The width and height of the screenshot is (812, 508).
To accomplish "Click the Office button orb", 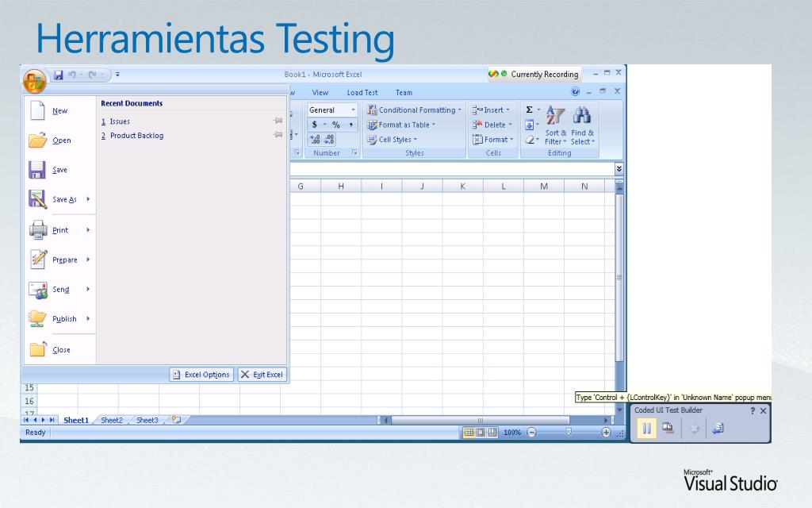I will pyautogui.click(x=35, y=81).
